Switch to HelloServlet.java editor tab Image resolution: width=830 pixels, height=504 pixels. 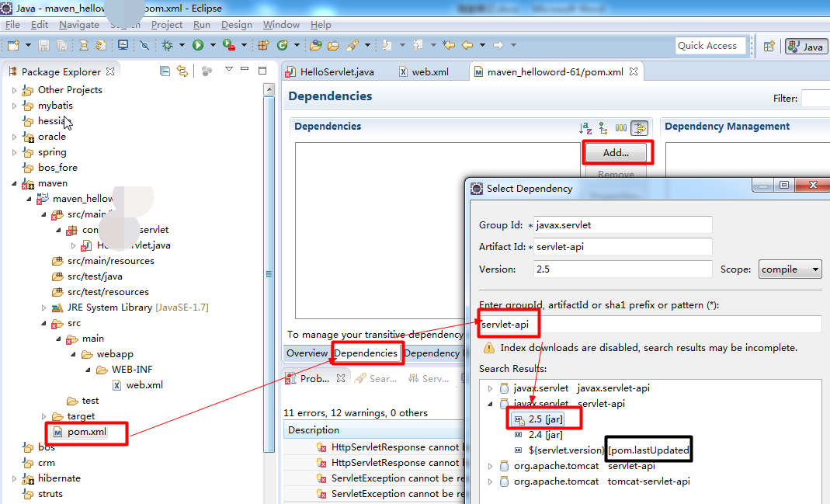click(x=330, y=72)
